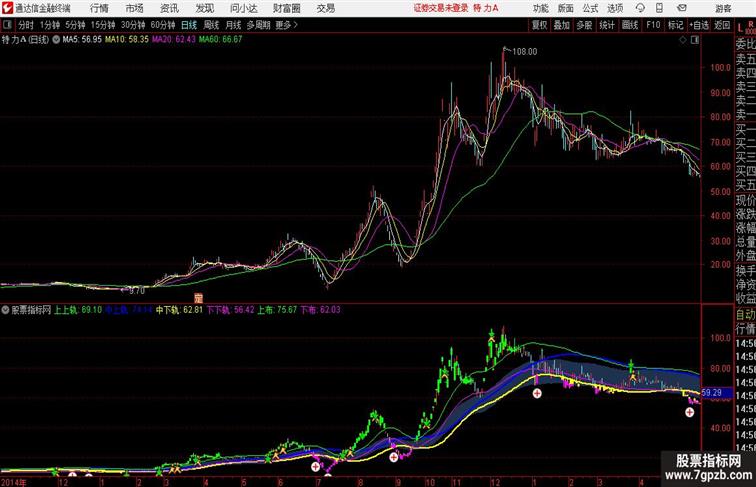
Task: Click the 标记 mark button
Action: (675, 25)
